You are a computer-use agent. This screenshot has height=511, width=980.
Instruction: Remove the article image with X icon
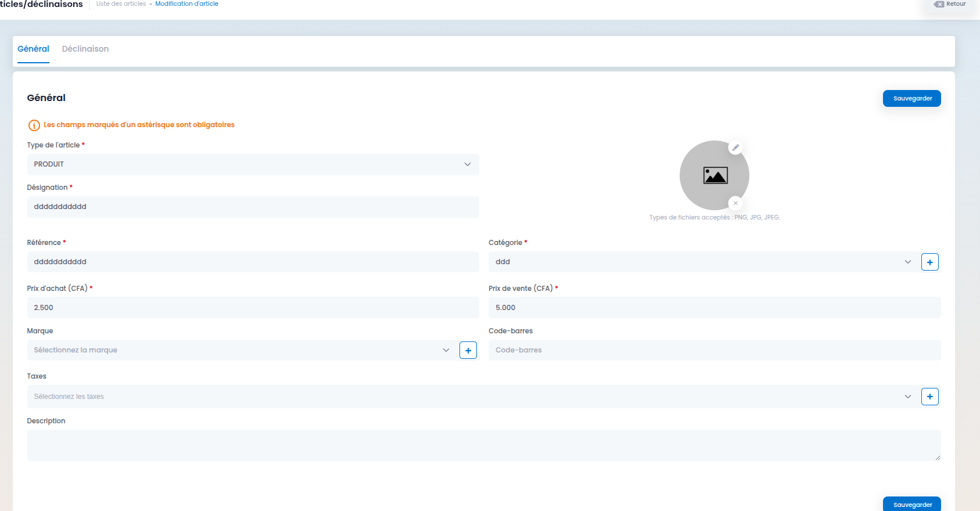(x=735, y=203)
